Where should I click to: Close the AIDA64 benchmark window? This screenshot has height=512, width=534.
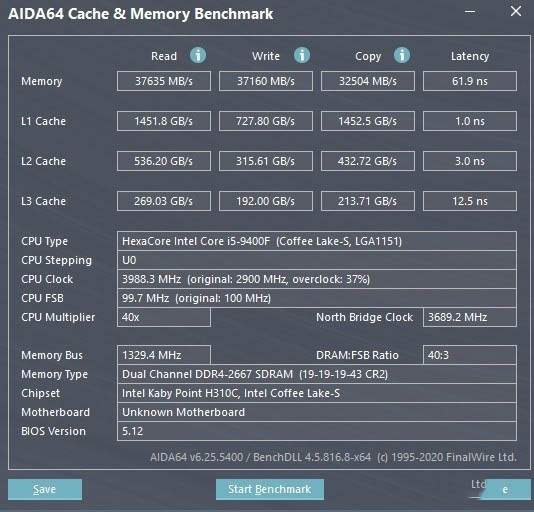516,11
